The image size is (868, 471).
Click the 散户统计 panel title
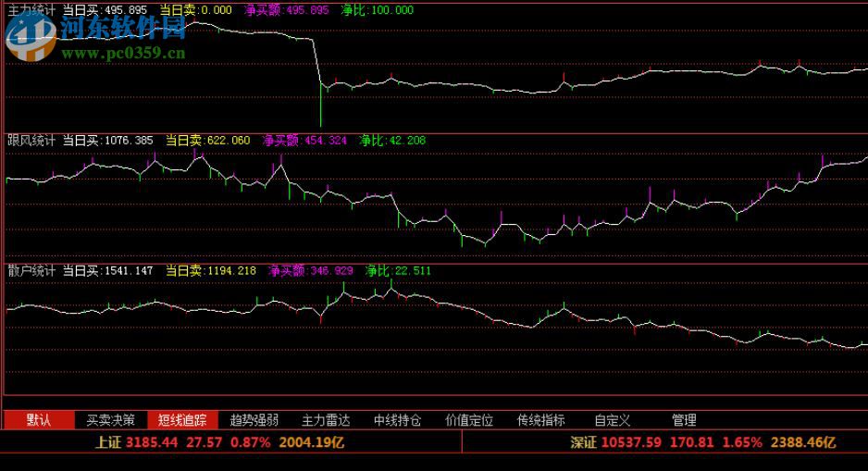(x=31, y=270)
